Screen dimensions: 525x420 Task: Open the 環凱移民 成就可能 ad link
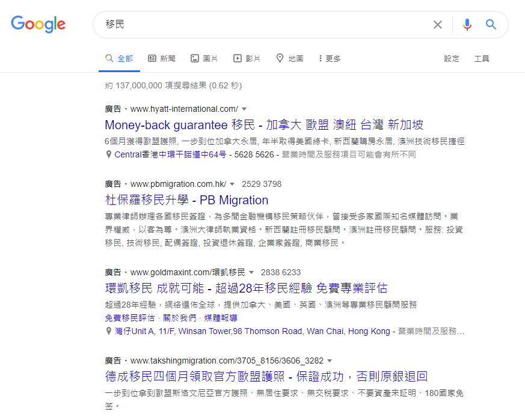246,288
